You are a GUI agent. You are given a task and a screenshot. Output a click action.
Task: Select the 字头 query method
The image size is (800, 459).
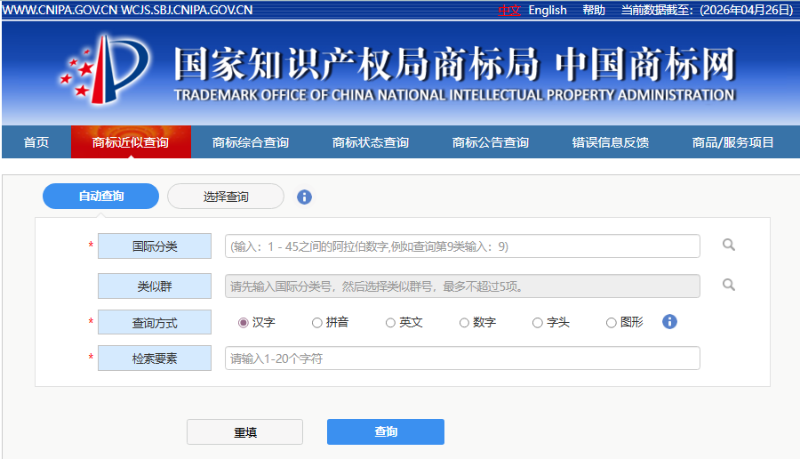pos(537,322)
